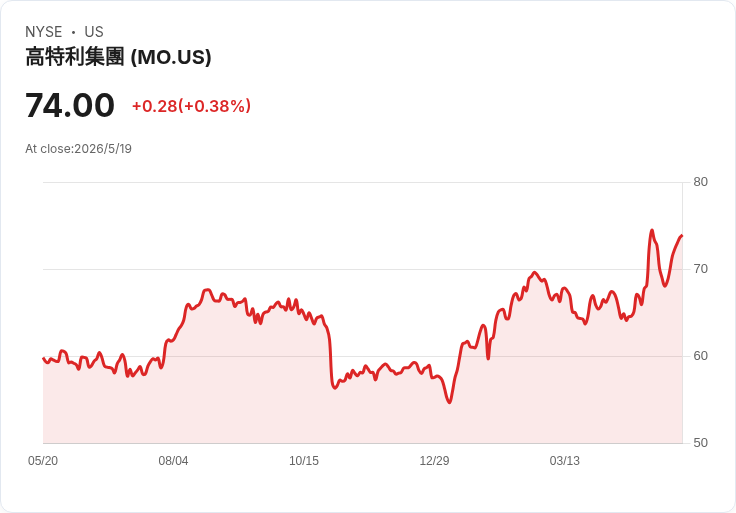Click the US market label
Screen dimensions: 736x513
(94, 32)
